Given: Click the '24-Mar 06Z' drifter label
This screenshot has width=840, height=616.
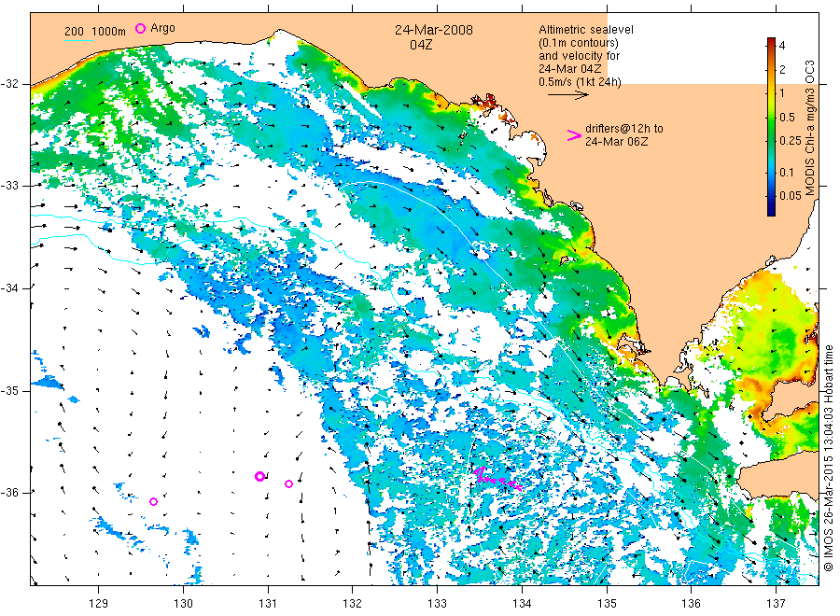Looking at the screenshot, I should 617,142.
